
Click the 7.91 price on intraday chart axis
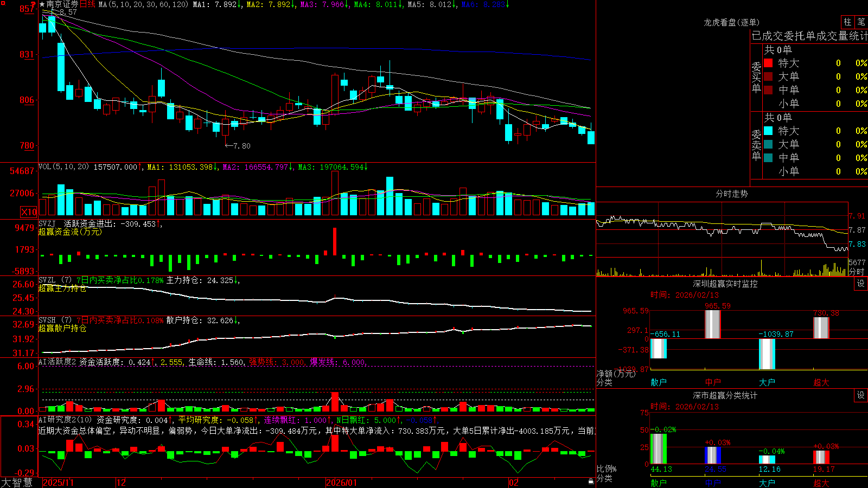(857, 216)
